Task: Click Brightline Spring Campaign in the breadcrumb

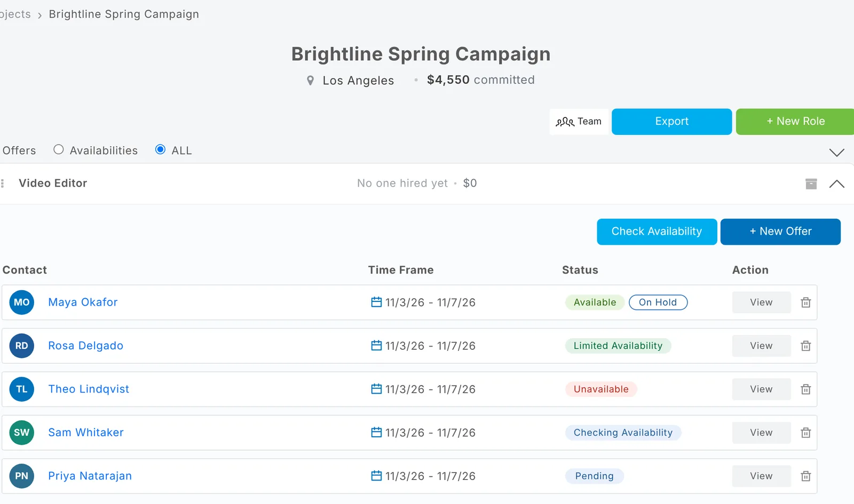Action: coord(124,14)
